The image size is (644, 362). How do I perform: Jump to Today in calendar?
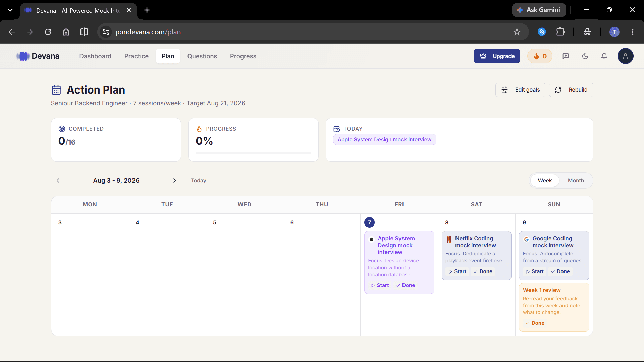[x=199, y=180]
